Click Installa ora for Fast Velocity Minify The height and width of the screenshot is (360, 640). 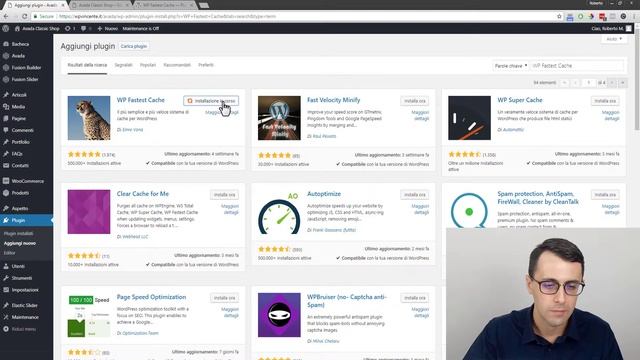pos(415,101)
